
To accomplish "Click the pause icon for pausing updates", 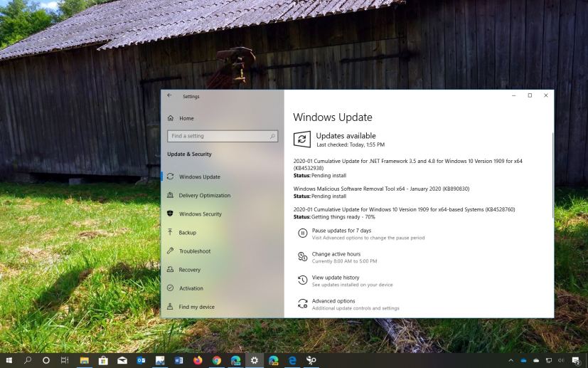I will 302,233.
